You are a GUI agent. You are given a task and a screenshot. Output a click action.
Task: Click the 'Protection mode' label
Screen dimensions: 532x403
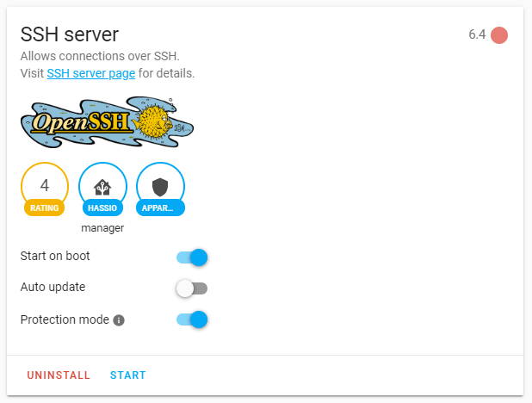point(65,319)
